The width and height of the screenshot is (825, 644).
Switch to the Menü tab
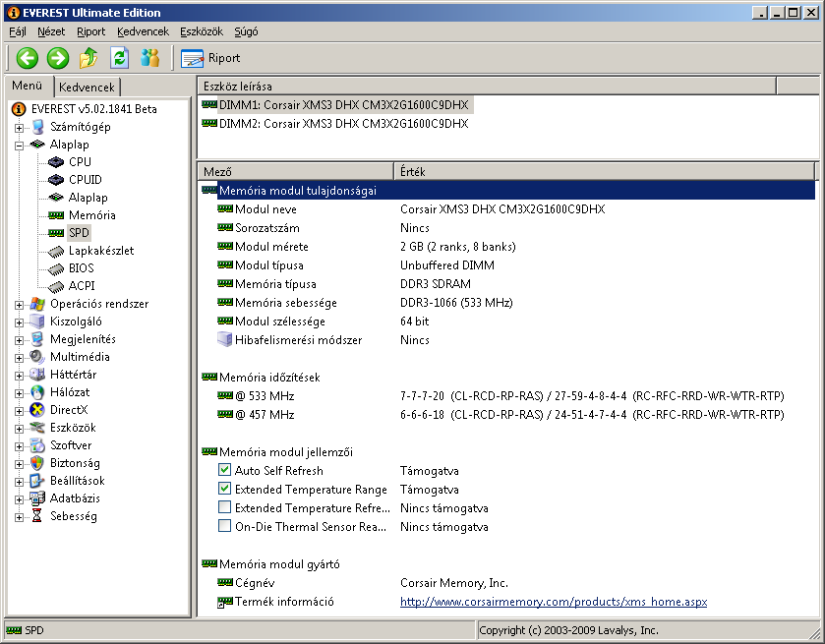[x=28, y=86]
